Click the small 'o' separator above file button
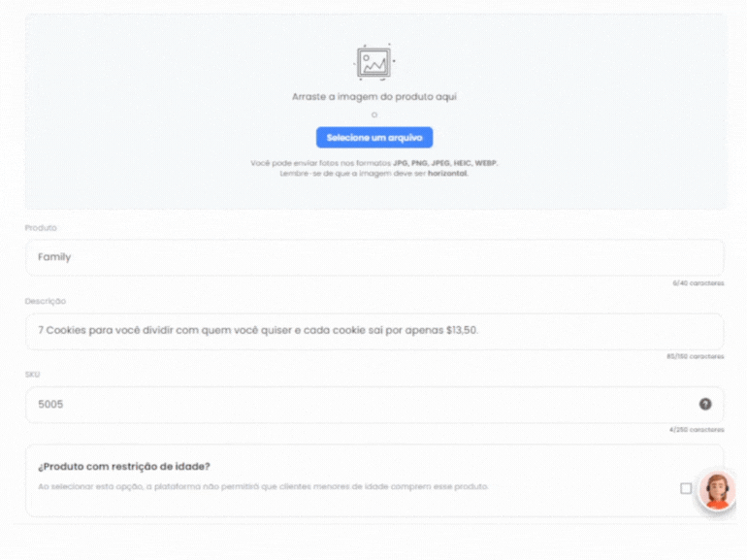 point(374,115)
